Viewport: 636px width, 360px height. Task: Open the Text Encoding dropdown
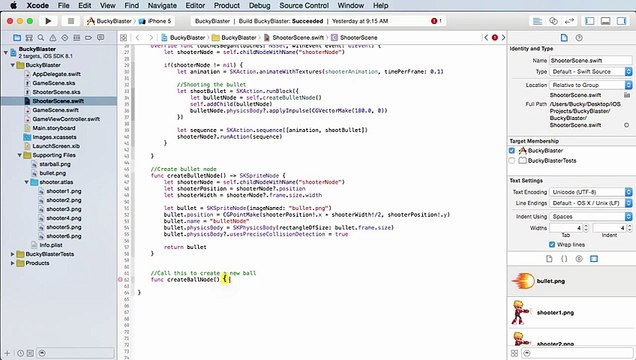click(591, 192)
